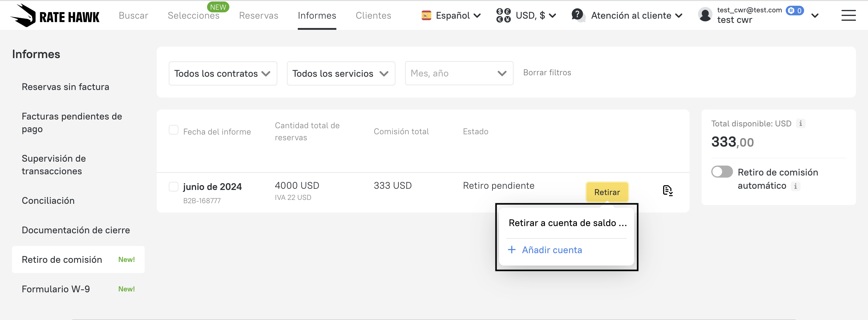Open Conciliación in the sidebar

pos(48,200)
